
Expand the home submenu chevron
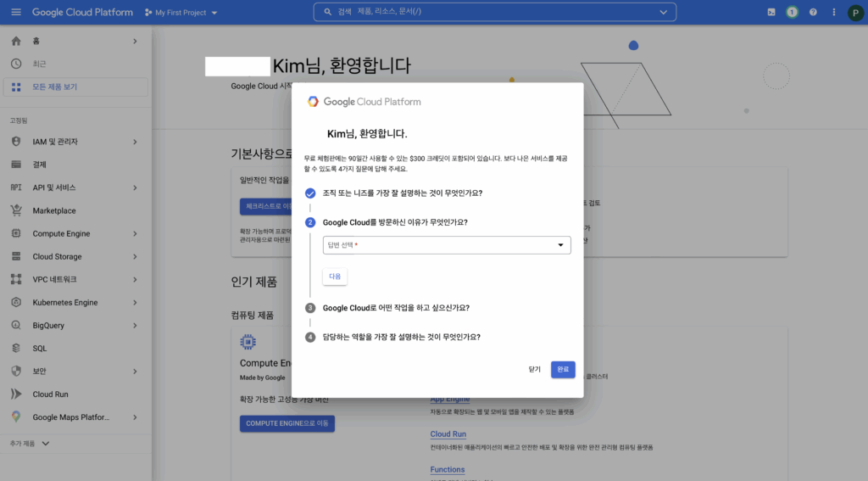135,41
